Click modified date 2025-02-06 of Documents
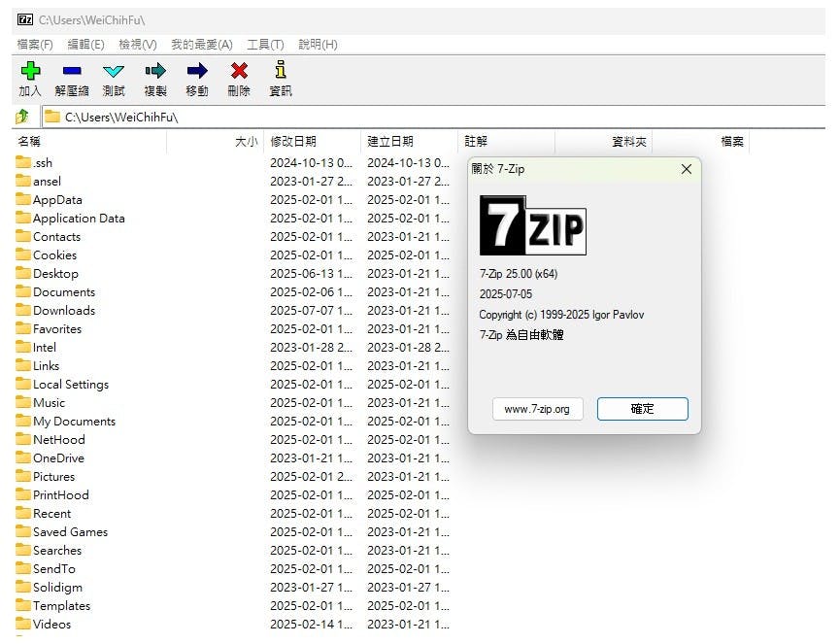The height and width of the screenshot is (644, 840). click(312, 292)
